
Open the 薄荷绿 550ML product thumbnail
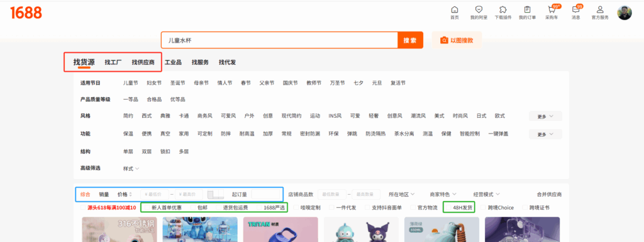click(x=441, y=229)
